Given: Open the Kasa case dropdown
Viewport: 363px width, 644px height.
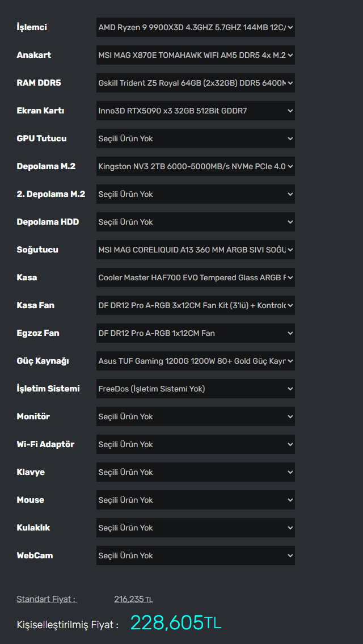Looking at the screenshot, I should click(195, 277).
